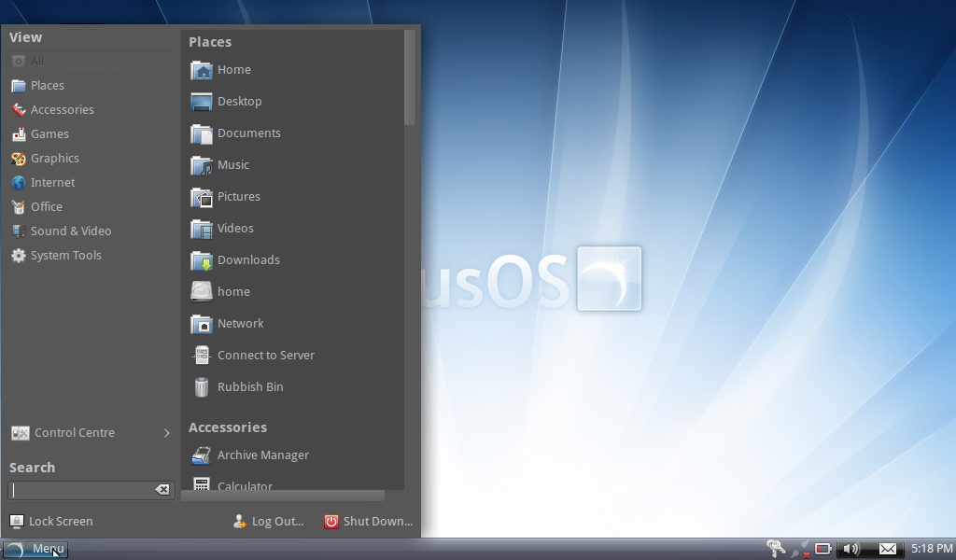Click the 5:18 PM clock
The width and height of the screenshot is (956, 560).
click(x=932, y=549)
